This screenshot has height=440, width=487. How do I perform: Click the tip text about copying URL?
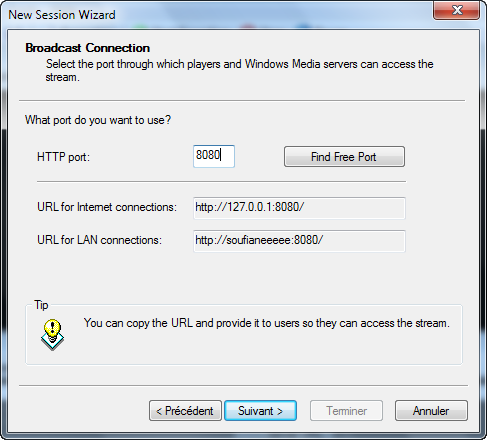pos(267,323)
